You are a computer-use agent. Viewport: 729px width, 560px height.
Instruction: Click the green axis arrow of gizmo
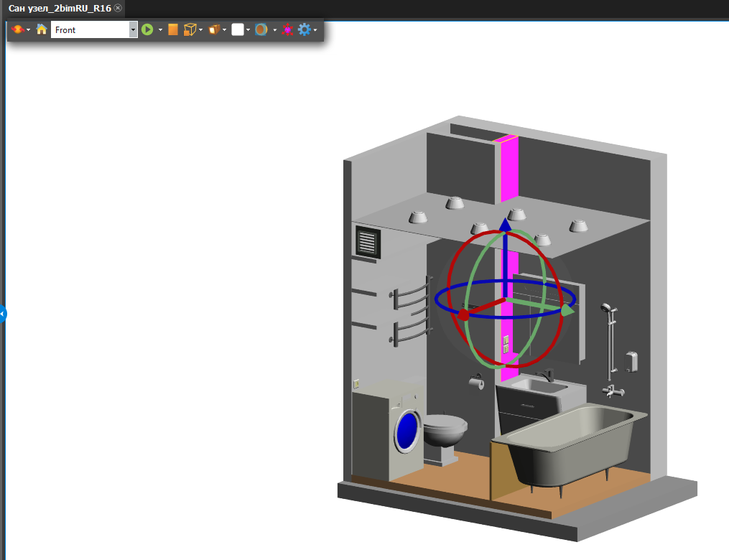point(567,310)
